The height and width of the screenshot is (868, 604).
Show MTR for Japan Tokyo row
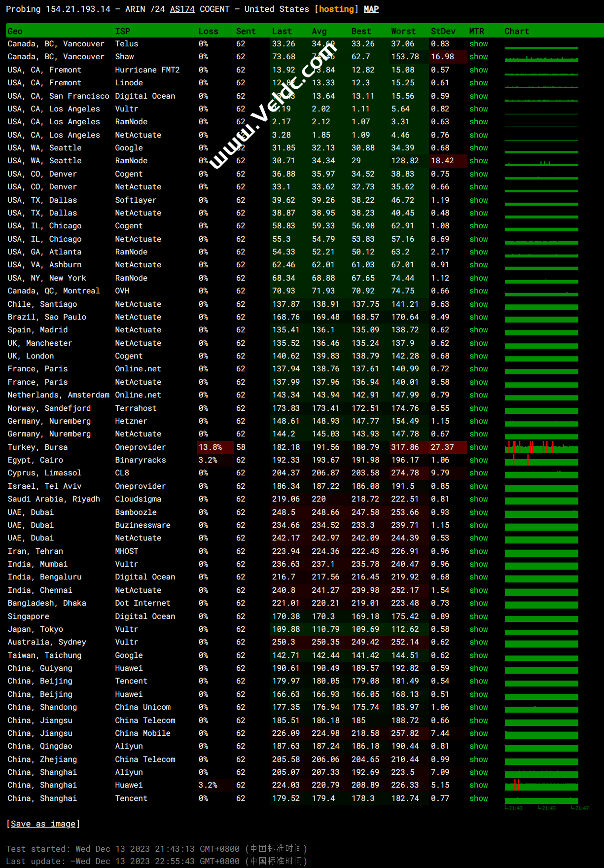click(x=478, y=629)
